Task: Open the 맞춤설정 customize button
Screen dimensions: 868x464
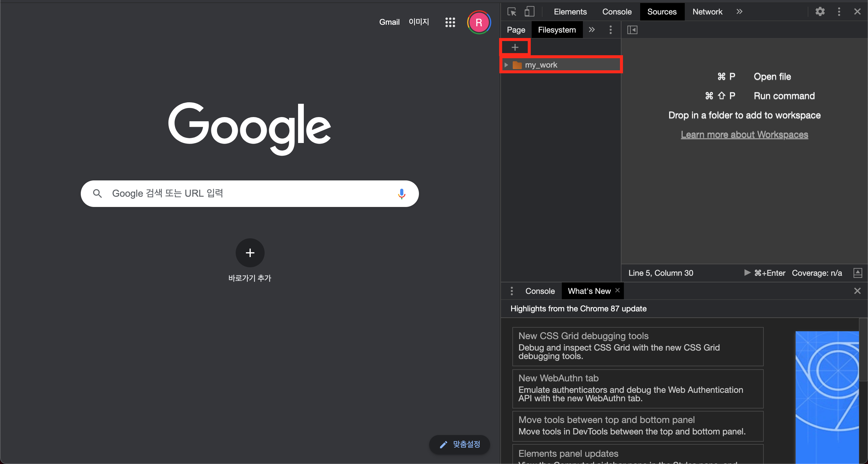Action: pos(460,444)
